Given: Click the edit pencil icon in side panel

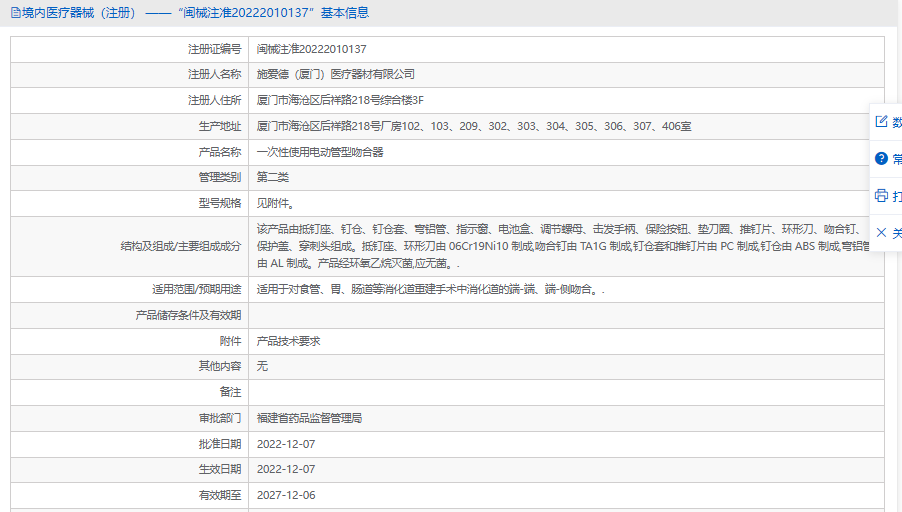Looking at the screenshot, I should (x=881, y=121).
